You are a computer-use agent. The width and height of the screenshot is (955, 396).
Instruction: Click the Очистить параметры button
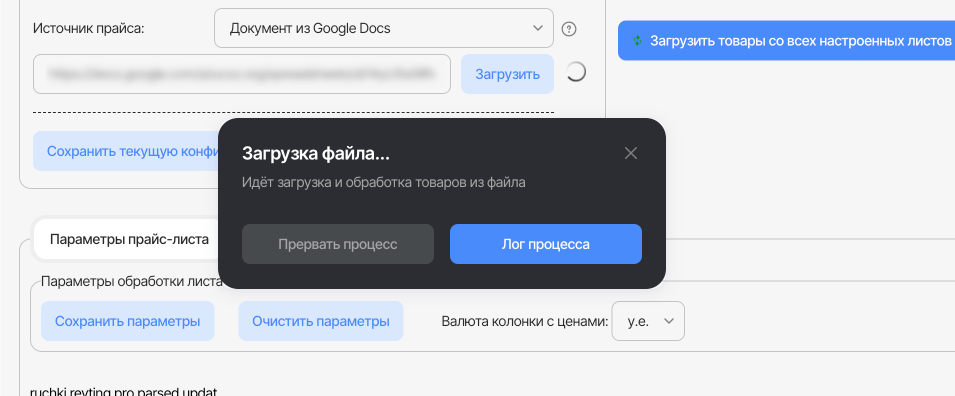pyautogui.click(x=321, y=321)
